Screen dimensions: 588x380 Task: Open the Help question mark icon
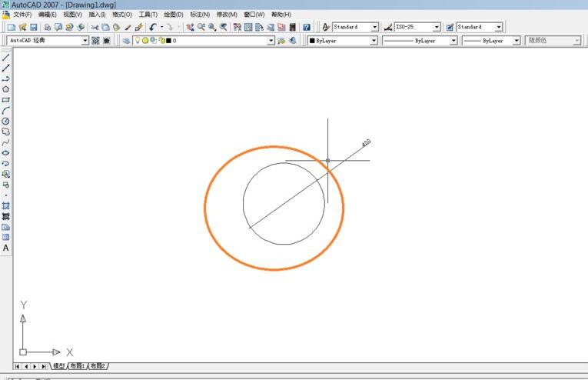(x=307, y=27)
